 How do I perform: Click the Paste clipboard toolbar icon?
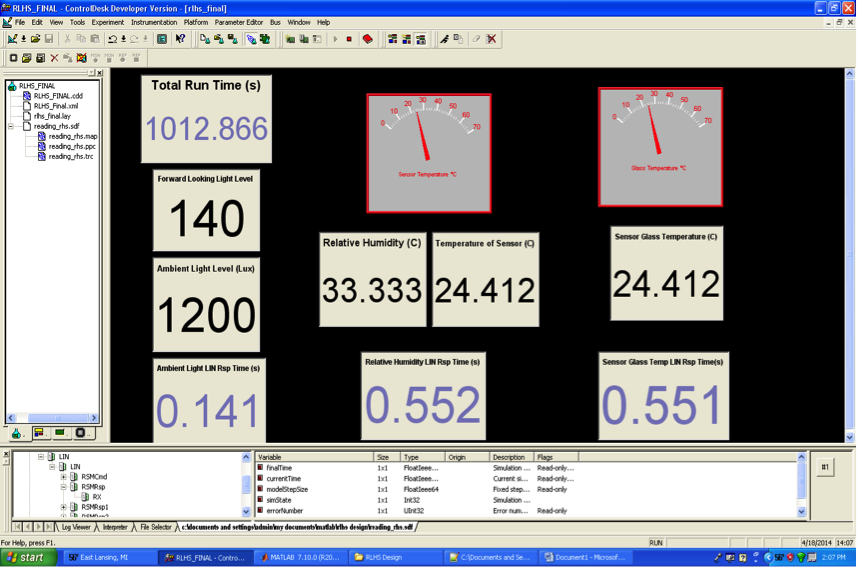95,39
